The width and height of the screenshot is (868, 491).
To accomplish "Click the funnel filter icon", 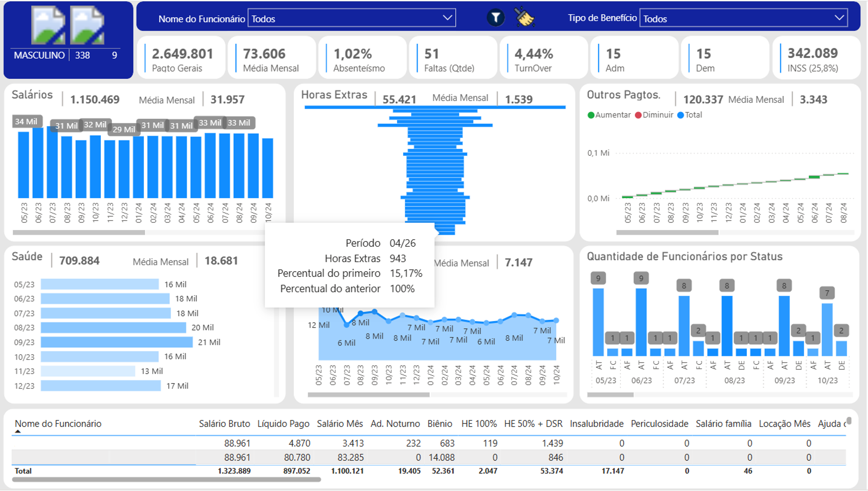I will 496,18.
